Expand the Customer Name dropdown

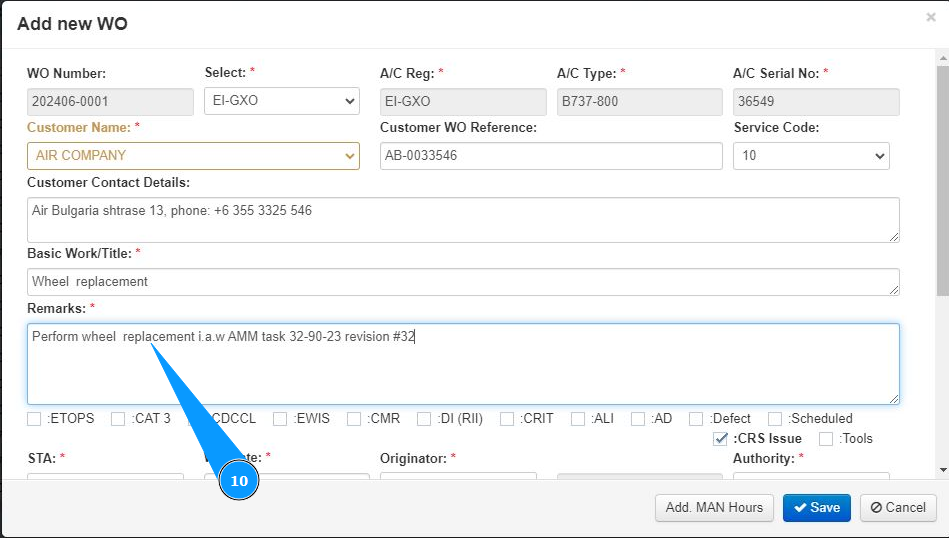[x=193, y=156]
